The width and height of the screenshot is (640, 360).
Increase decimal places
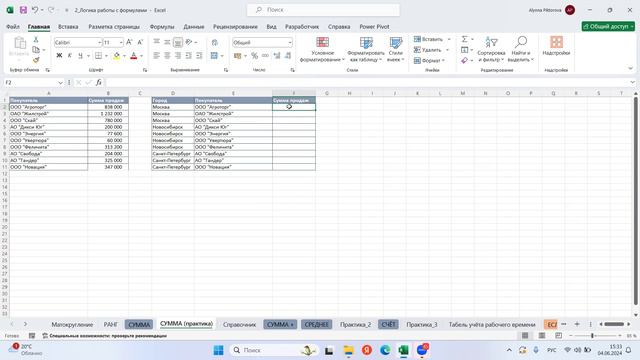[277, 56]
